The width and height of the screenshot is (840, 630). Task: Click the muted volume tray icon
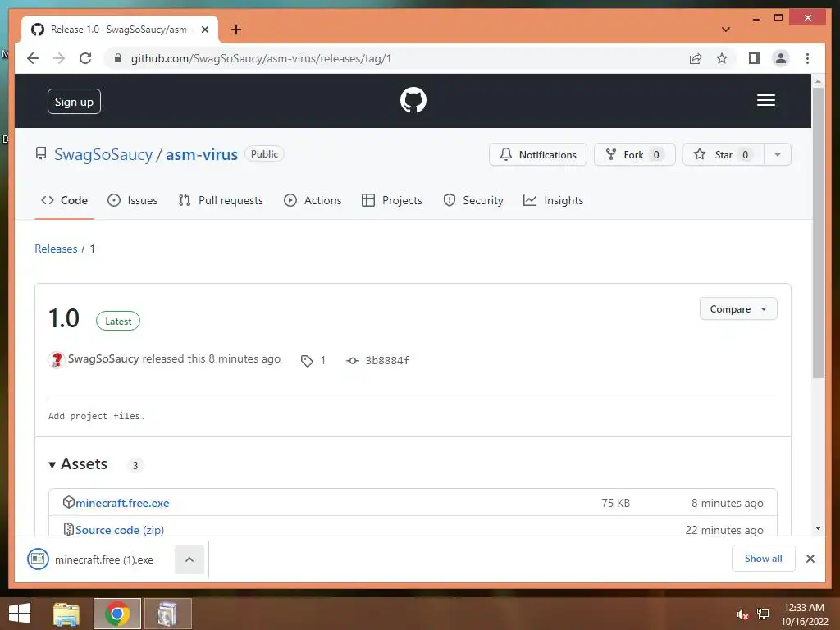coord(742,614)
